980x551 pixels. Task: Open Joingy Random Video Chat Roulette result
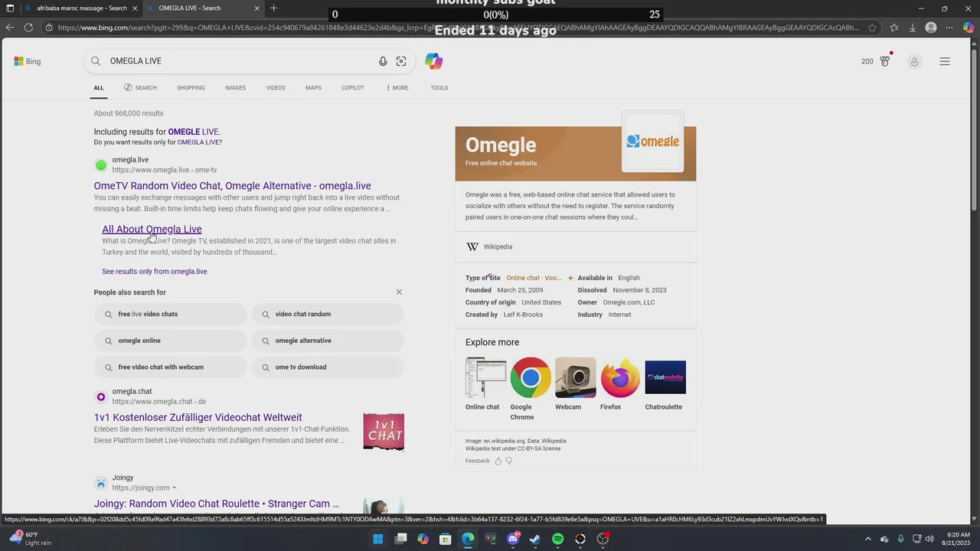[216, 504]
